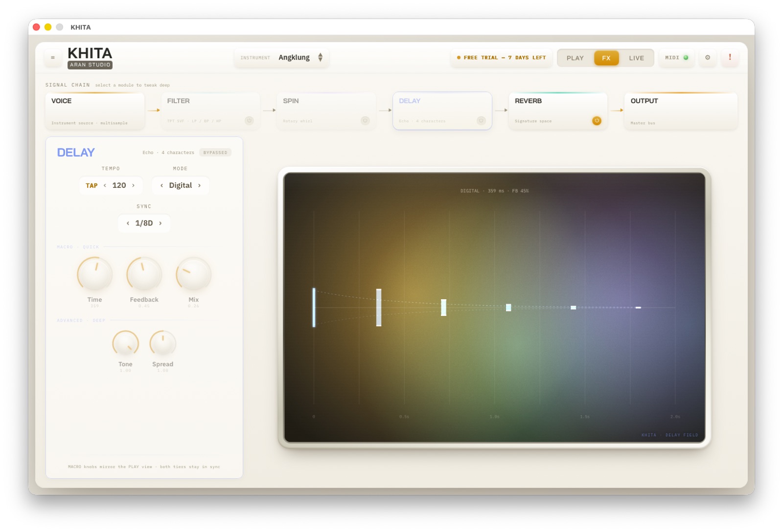783x532 pixels.
Task: Click the Free Trial 7 days left badge
Action: 502,58
